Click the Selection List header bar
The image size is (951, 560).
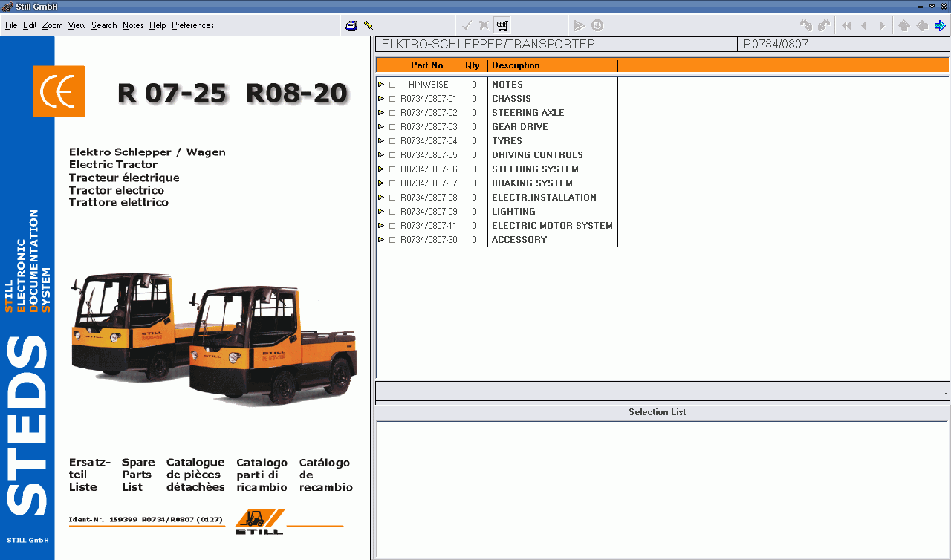(x=663, y=412)
